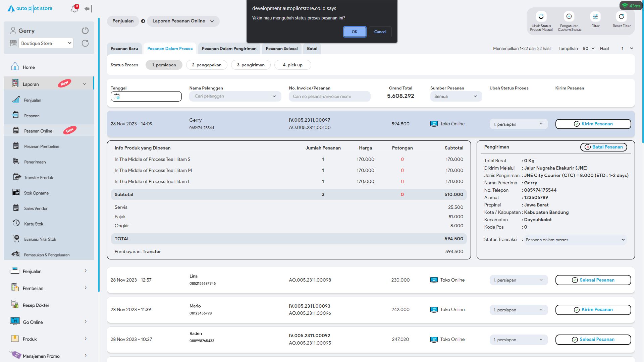This screenshot has height=362, width=644.
Task: Click the No. Invoice/Pesanan search field
Action: click(x=329, y=97)
